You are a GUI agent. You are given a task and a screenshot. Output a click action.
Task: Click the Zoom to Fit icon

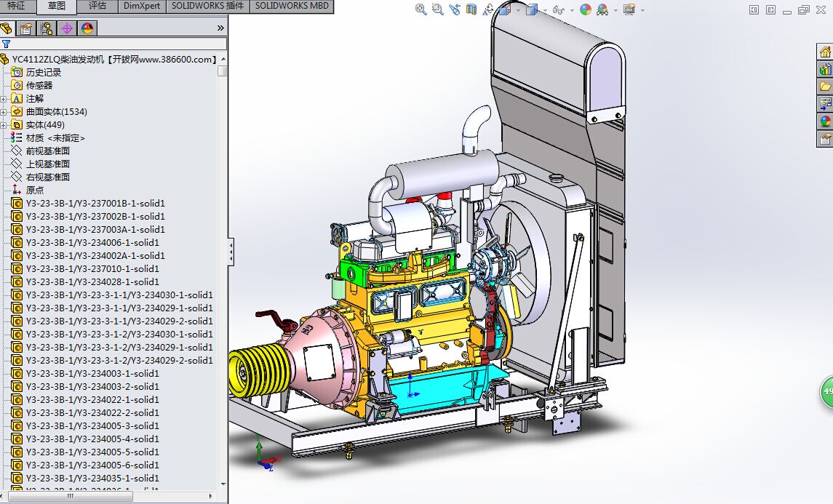tap(421, 9)
